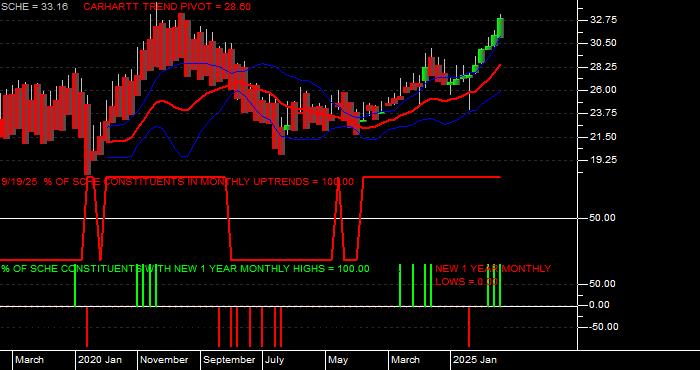Click the September date label
This screenshot has height=370, width=700.
click(229, 360)
